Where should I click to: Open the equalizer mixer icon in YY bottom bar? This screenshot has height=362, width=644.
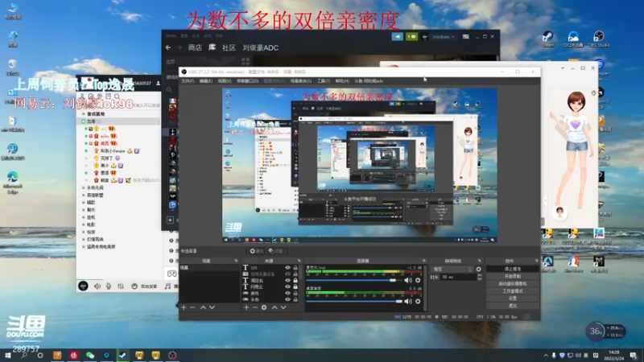coord(120,286)
